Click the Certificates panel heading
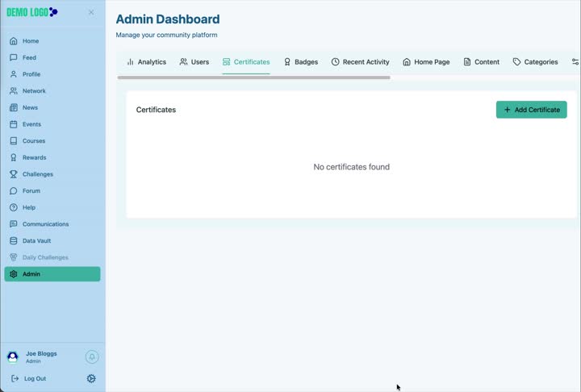Image resolution: width=581 pixels, height=392 pixels. [x=156, y=110]
